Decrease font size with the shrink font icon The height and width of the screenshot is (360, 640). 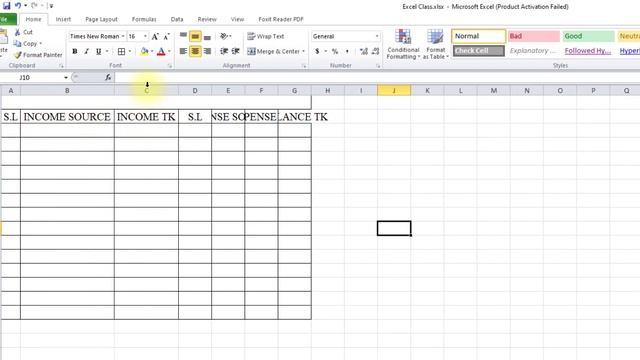click(167, 36)
